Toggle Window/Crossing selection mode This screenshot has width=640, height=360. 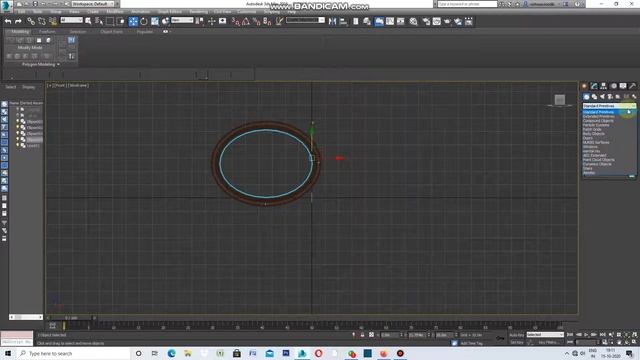[x=120, y=21]
